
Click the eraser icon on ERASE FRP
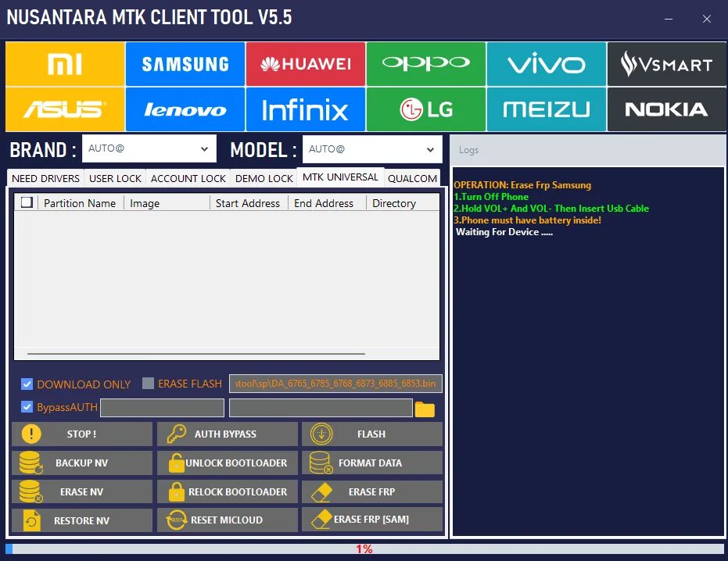(x=321, y=491)
